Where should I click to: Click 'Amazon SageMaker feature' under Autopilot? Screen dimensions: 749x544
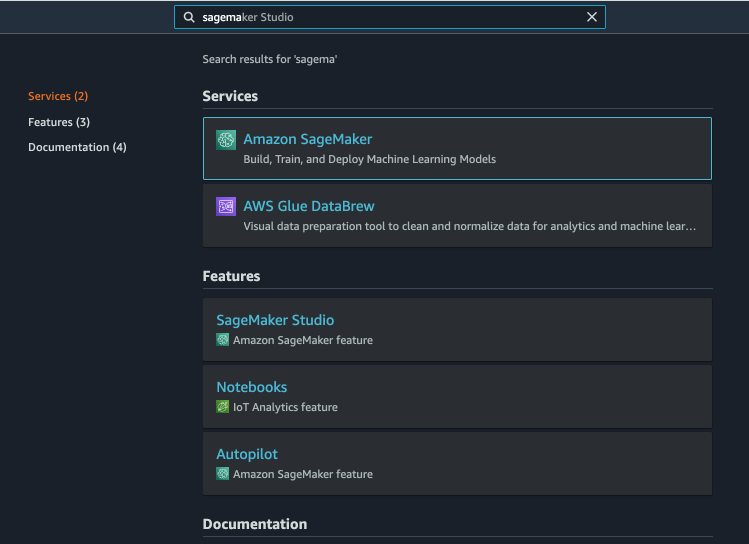click(303, 474)
